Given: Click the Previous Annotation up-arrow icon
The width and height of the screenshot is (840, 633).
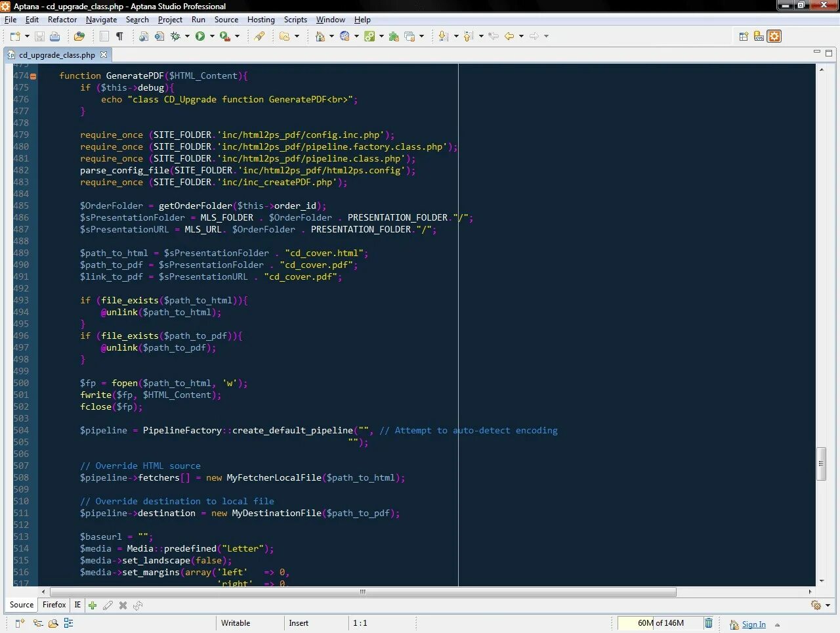Looking at the screenshot, I should [469, 36].
